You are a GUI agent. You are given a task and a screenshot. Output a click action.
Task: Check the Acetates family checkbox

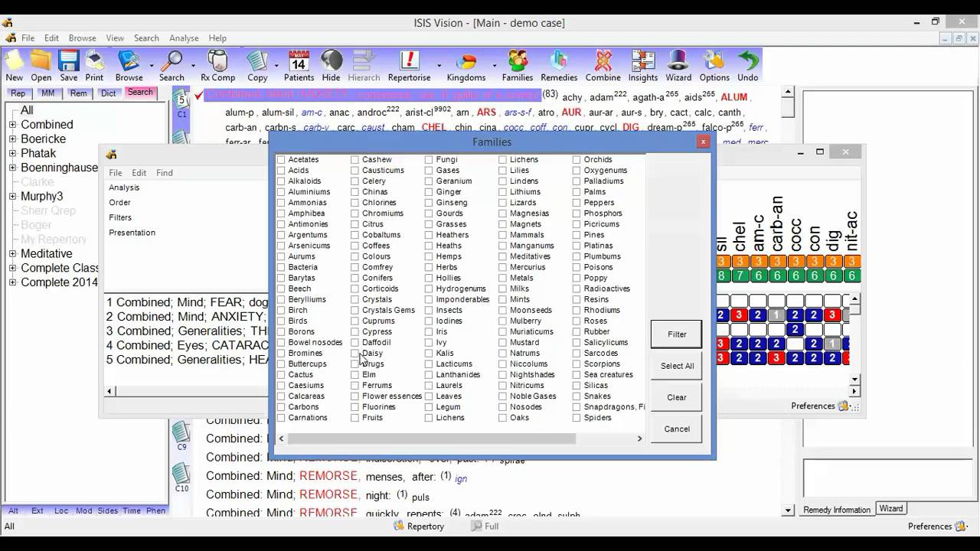pyautogui.click(x=281, y=160)
